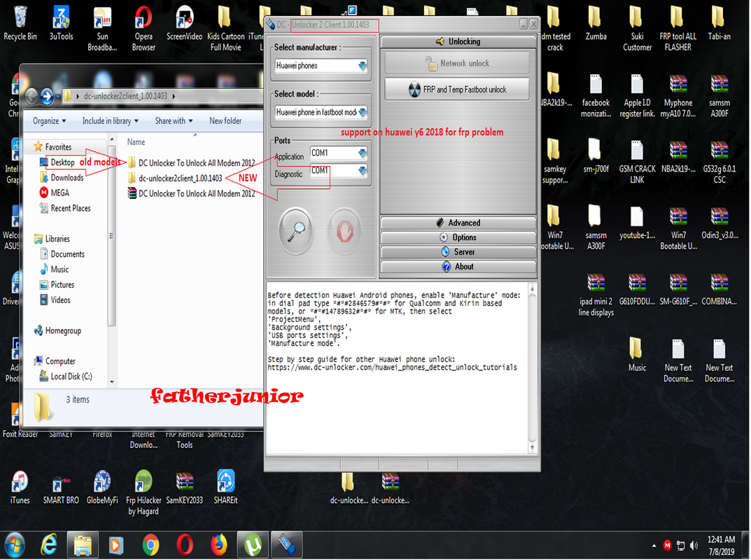Select Downloads in Favorites
This screenshot has height=560, width=751.
[x=62, y=178]
